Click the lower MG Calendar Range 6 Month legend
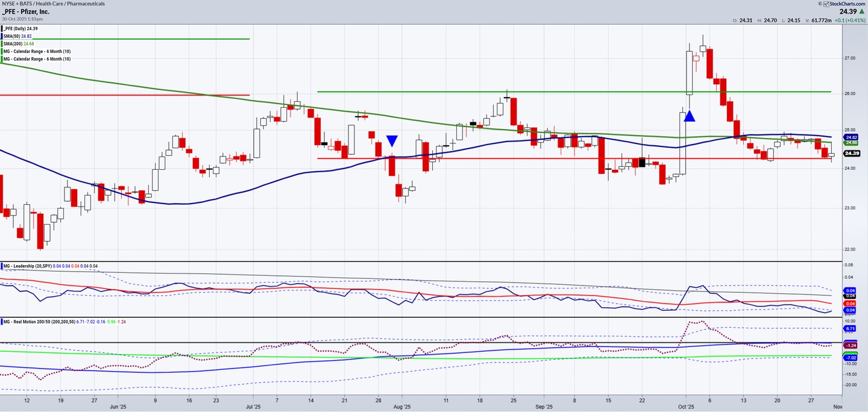Viewport: 868px width, 412px height. point(37,59)
